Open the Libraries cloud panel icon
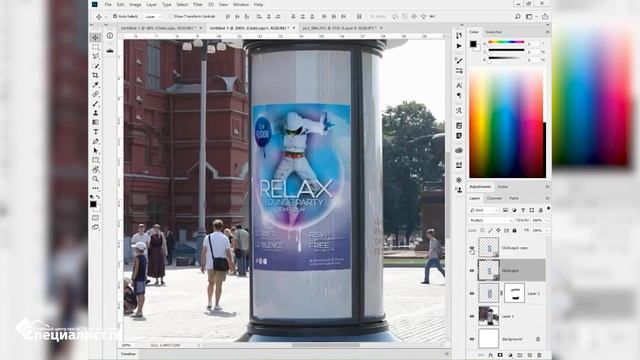 click(459, 150)
